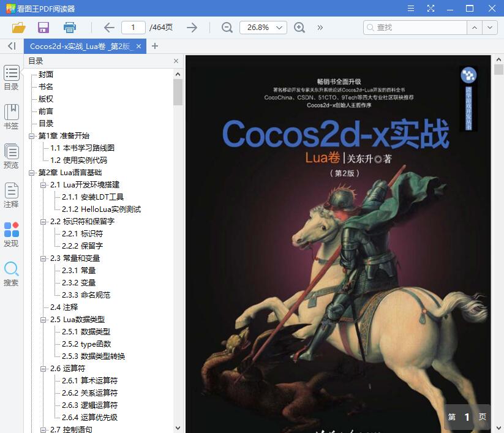
Task: Collapse 2.3 常量和变量 node
Action: tap(43, 259)
